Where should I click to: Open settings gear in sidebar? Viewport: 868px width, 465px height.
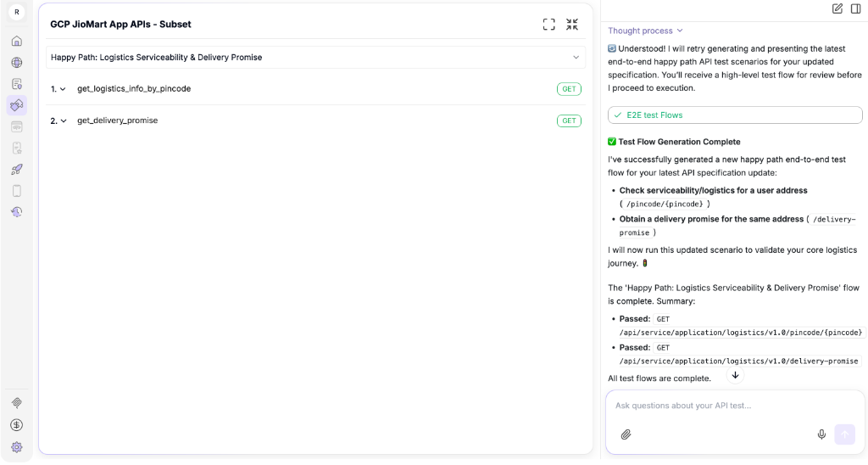16,446
